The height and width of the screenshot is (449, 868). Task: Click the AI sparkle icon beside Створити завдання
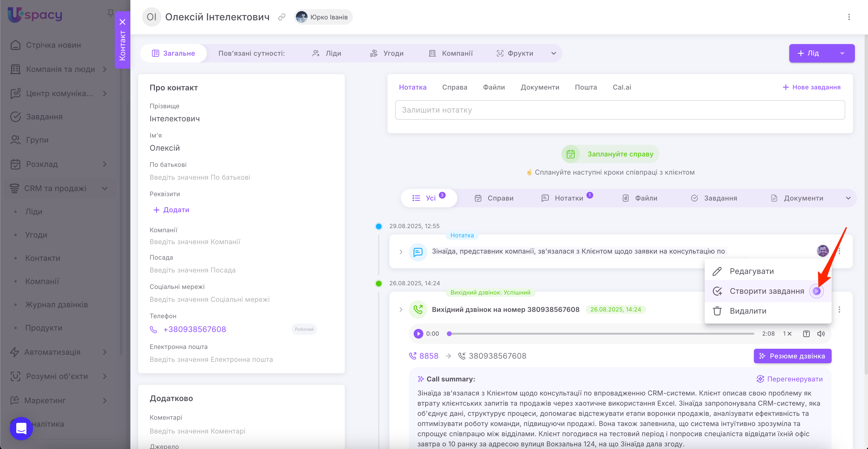[x=816, y=291]
